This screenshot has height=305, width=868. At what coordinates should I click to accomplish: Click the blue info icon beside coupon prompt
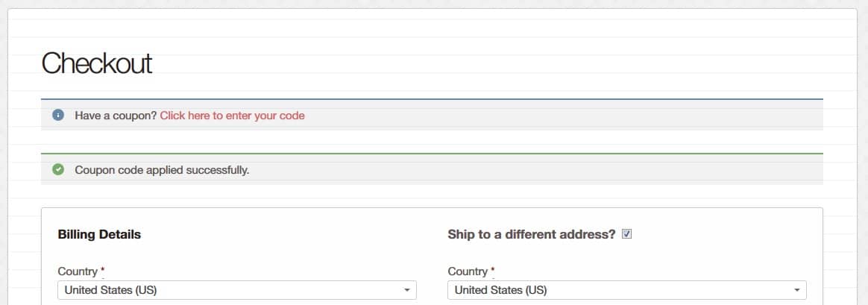(58, 115)
